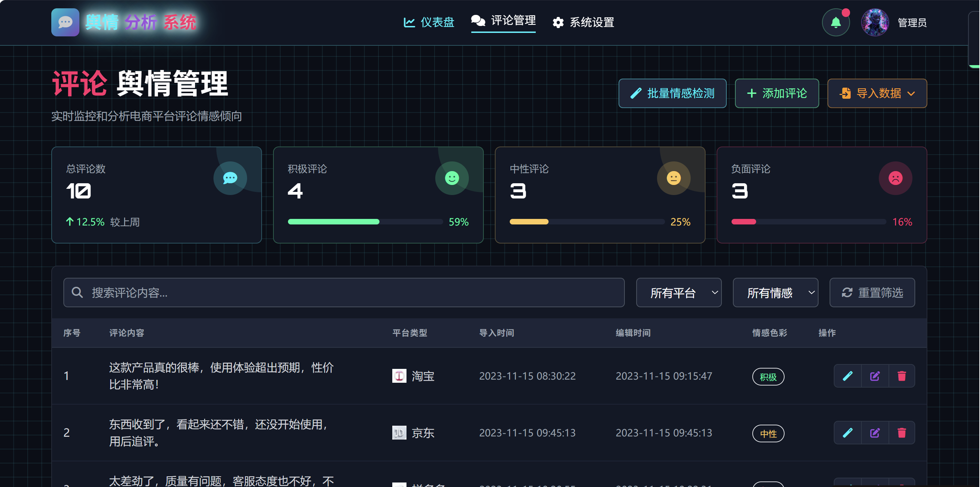Viewport: 980px width, 487px height.
Task: Expand the 导入数据 import dropdown button
Action: click(x=877, y=94)
